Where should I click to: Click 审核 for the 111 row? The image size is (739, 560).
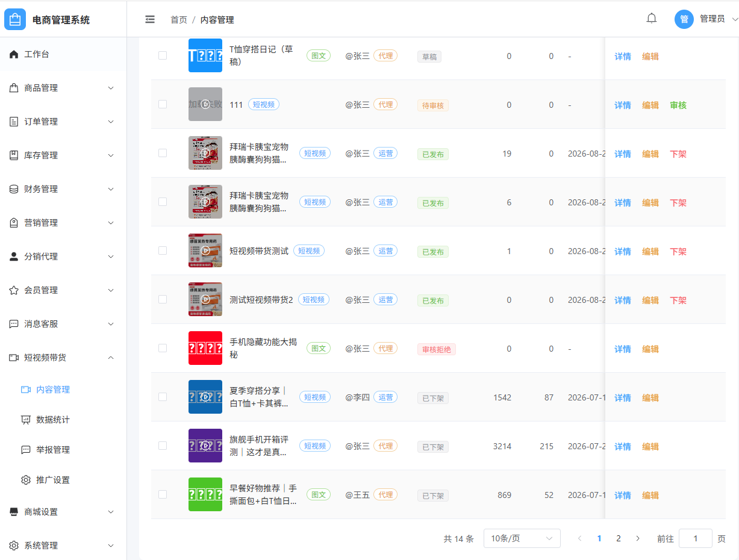(678, 105)
